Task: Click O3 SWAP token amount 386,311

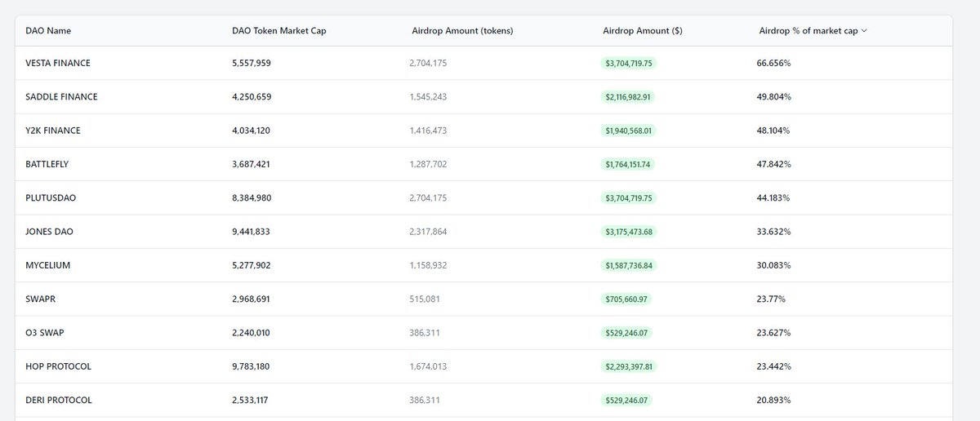Action: (425, 333)
